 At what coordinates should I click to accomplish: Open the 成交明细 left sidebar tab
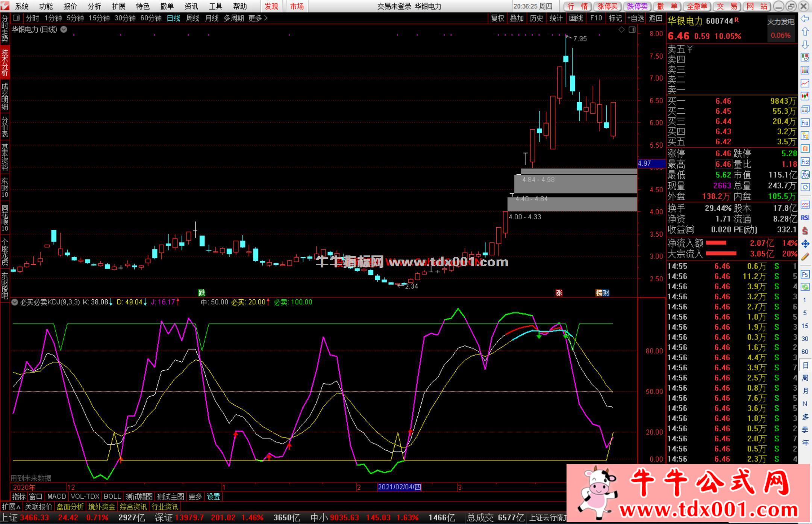5,96
